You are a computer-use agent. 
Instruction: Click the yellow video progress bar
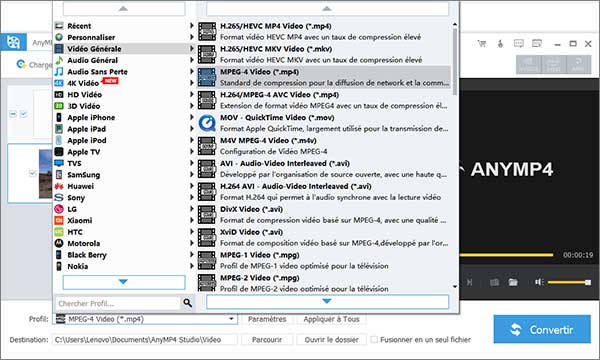506,254
